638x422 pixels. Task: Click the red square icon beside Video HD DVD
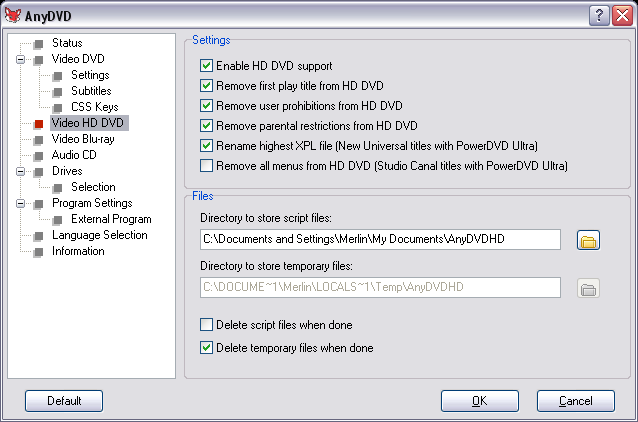click(x=39, y=124)
